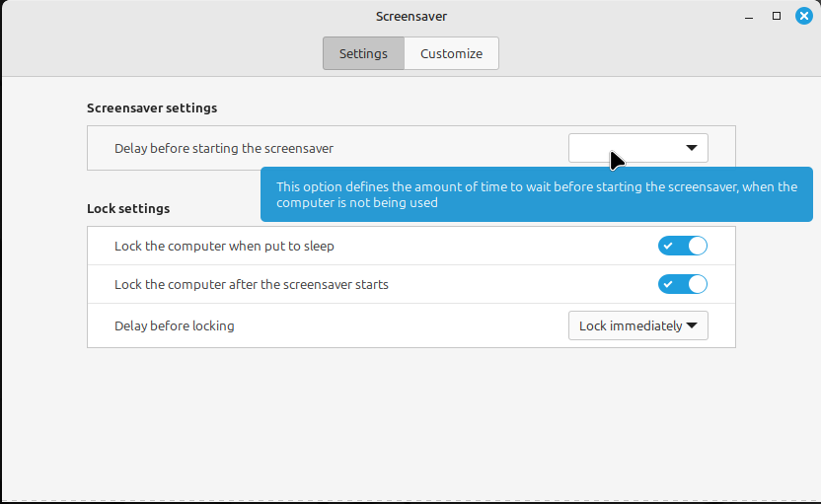Close the Screensaver window
821x504 pixels.
(x=803, y=16)
